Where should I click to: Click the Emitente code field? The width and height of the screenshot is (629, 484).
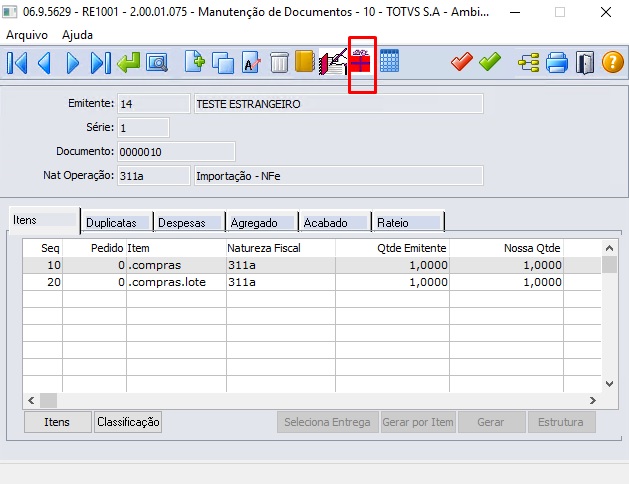click(154, 104)
